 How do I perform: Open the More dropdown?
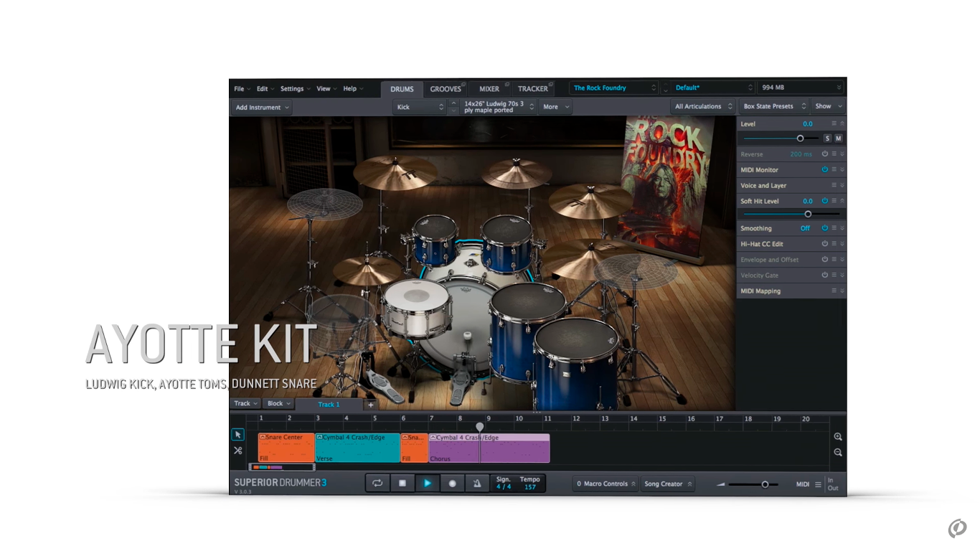pos(555,107)
